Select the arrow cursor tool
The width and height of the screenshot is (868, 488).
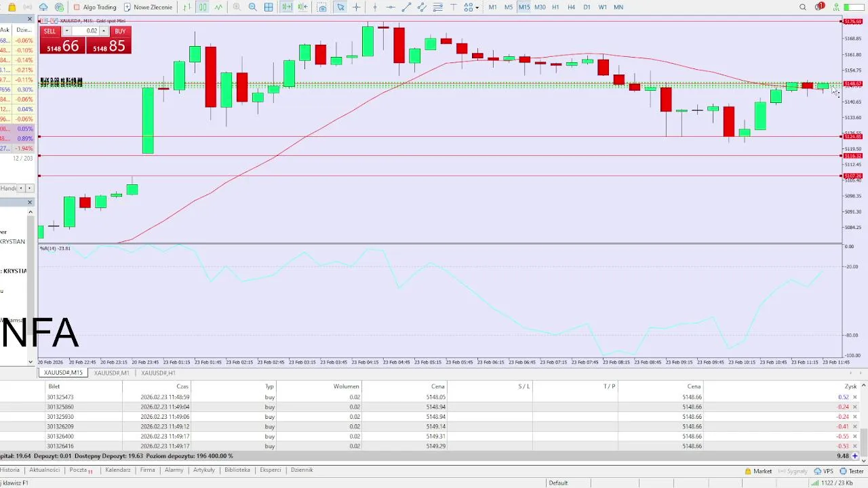click(x=340, y=7)
